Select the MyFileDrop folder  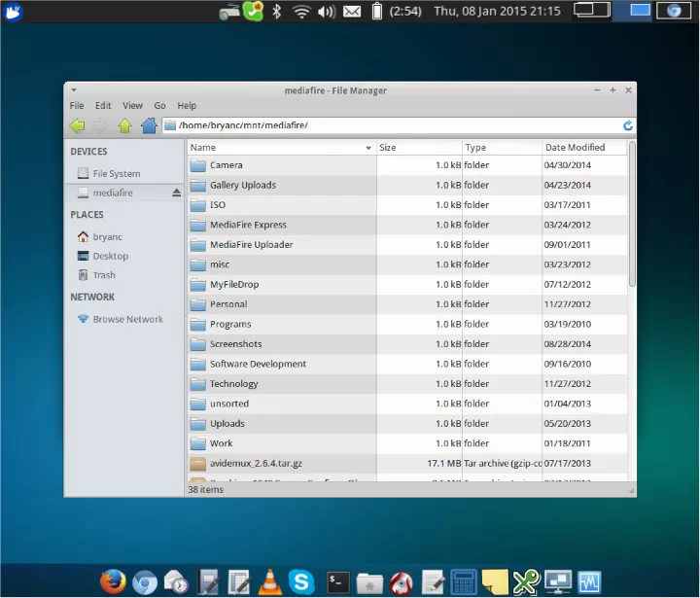[234, 285]
